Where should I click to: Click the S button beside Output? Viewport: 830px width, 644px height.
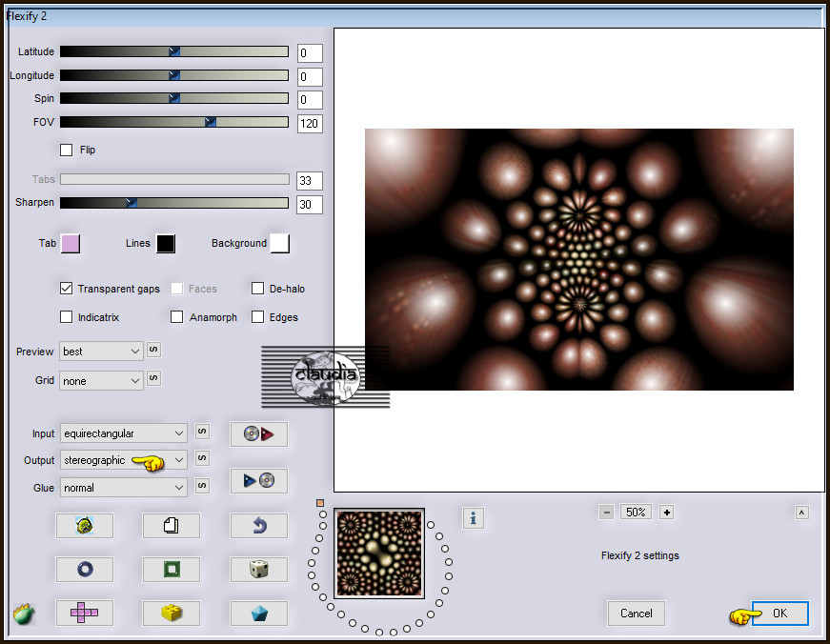point(202,457)
